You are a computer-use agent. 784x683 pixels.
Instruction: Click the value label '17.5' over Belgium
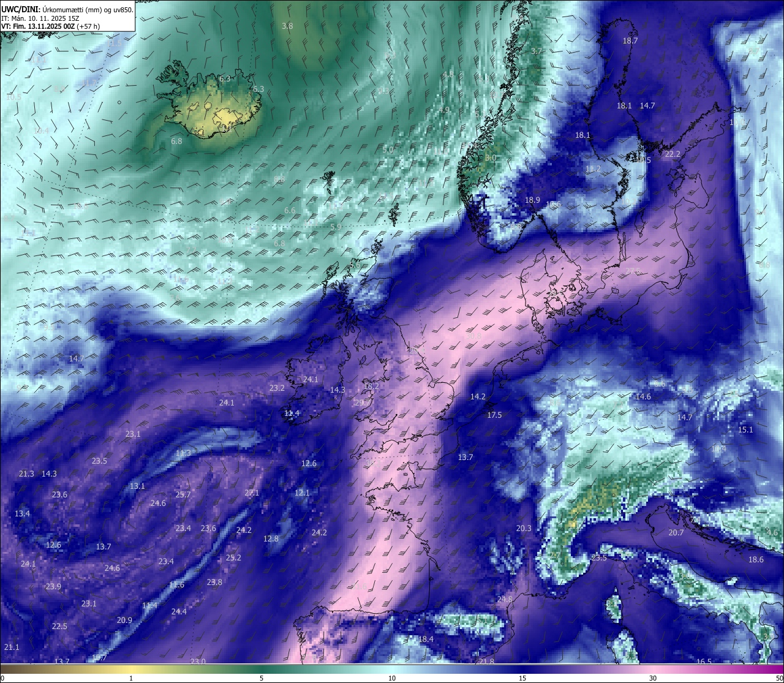click(494, 415)
